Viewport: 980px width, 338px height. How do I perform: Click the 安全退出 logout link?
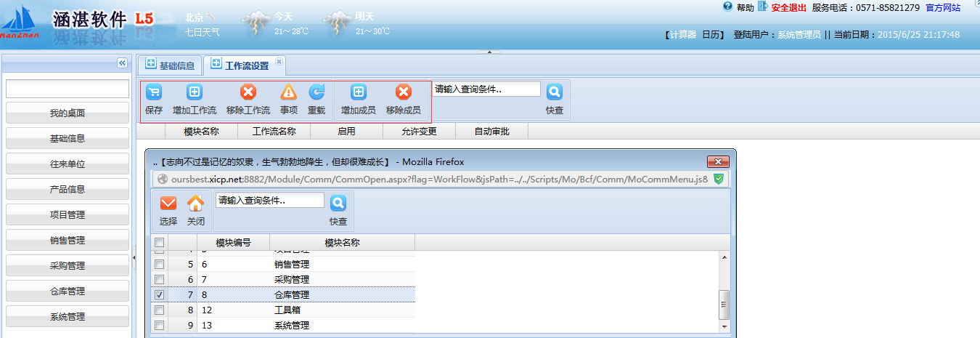coord(788,7)
